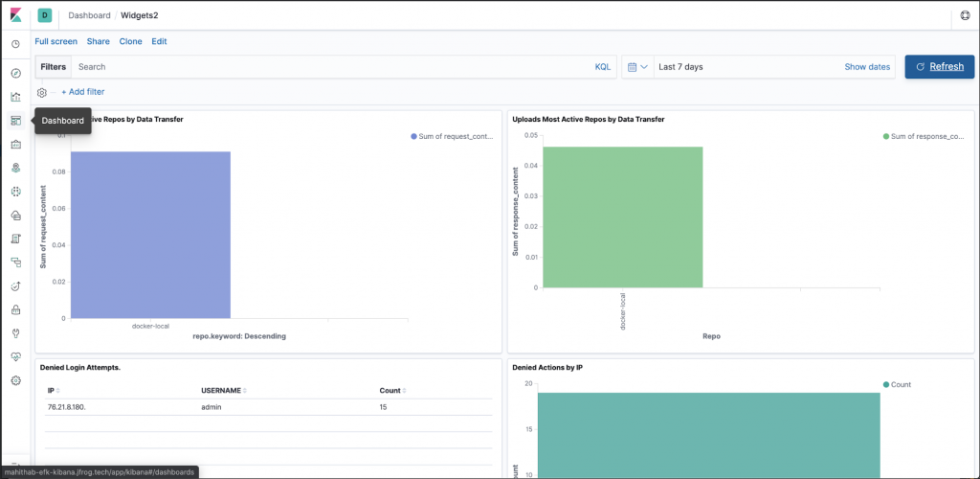
Task: Open the calendar quick date menu
Action: [637, 67]
